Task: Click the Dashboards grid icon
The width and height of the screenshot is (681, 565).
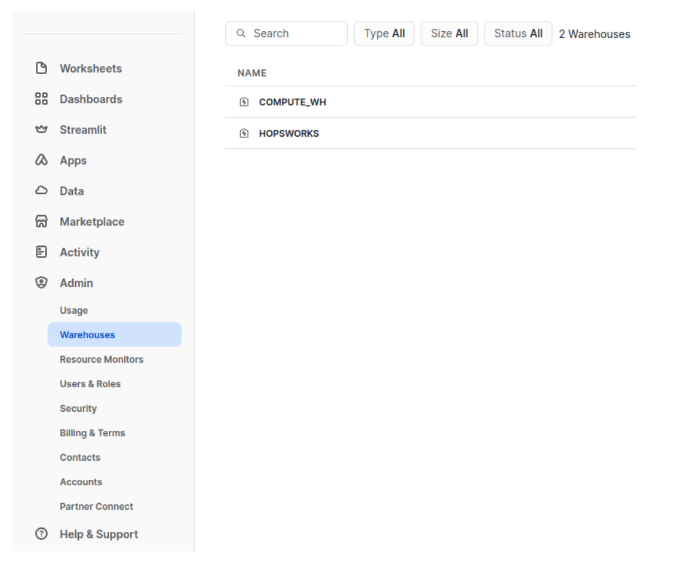Action: click(x=41, y=99)
